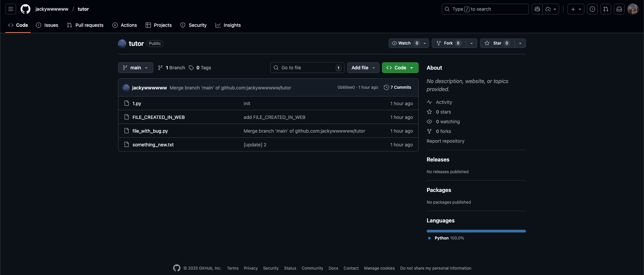Open the notifications inbox icon

[x=619, y=9]
